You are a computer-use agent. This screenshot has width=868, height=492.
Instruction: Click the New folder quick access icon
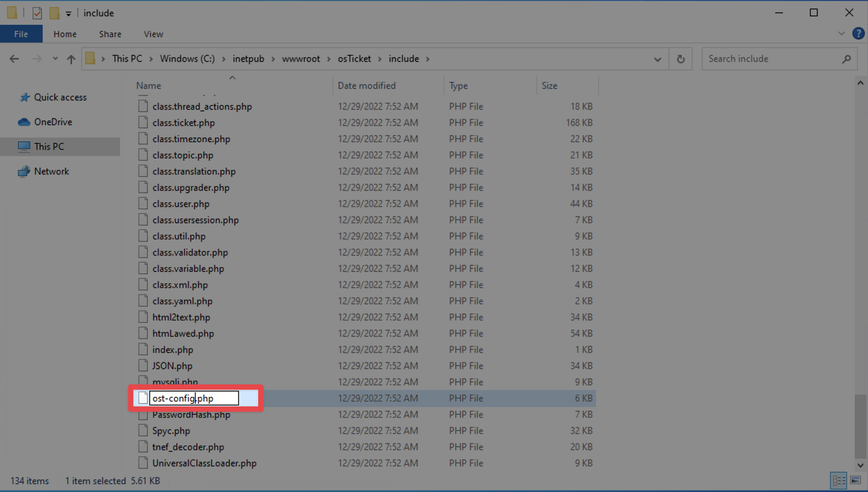54,13
